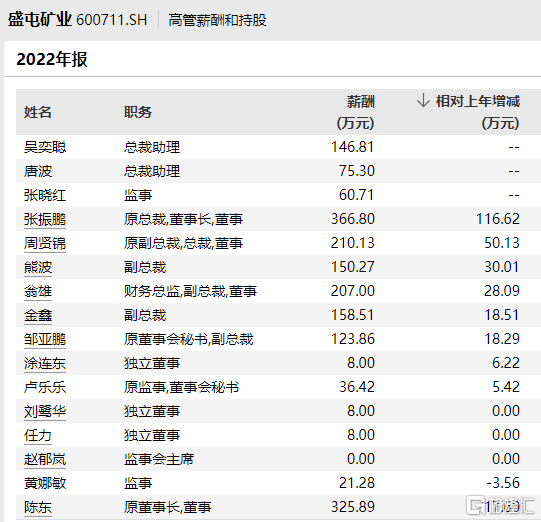Open the 涂连东 independent director link
The image size is (541, 522).
[45, 363]
